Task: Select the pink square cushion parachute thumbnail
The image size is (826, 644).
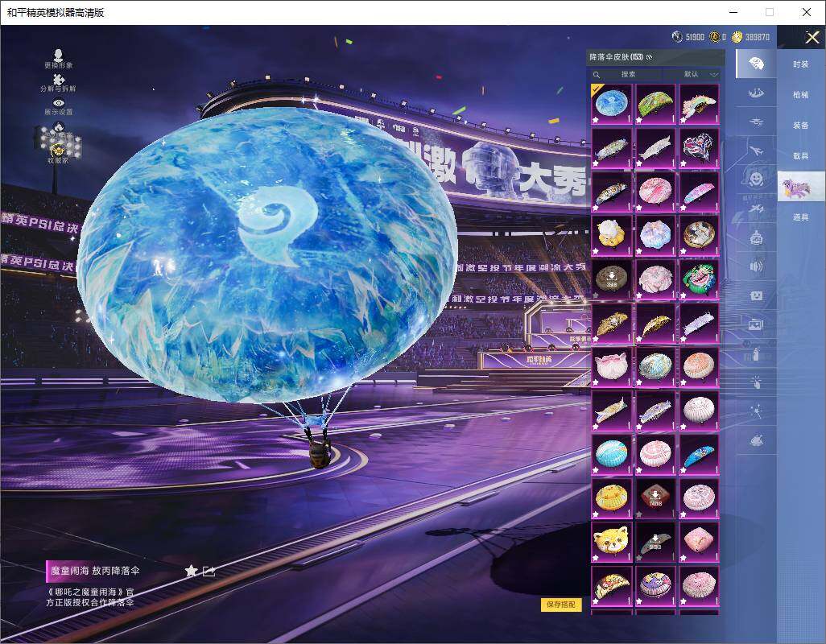Action: point(699,543)
